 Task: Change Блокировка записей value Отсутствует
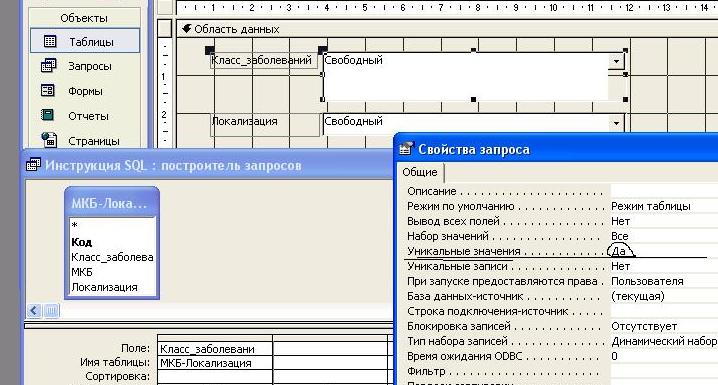click(664, 326)
